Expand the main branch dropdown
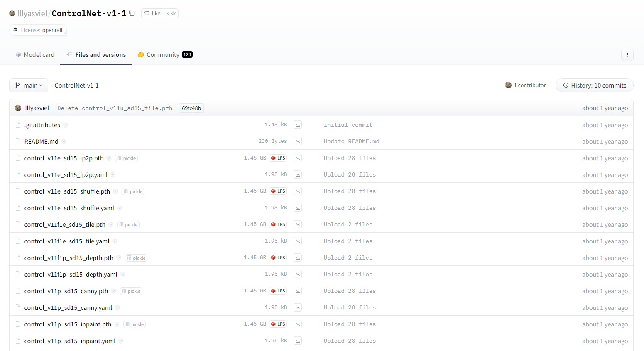 coord(29,85)
